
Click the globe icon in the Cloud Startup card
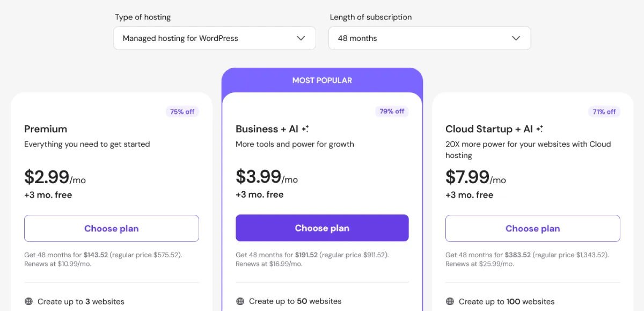coord(449,302)
